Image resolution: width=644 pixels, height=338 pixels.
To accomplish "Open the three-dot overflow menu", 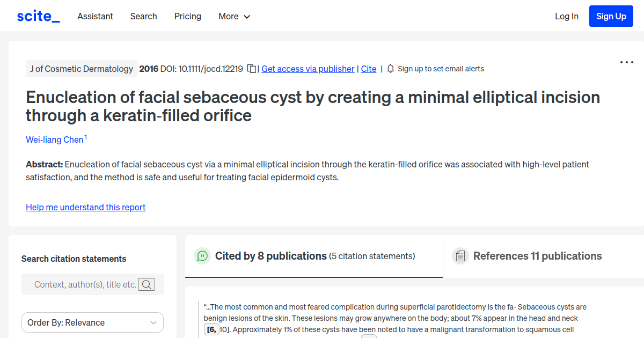I will (x=626, y=62).
